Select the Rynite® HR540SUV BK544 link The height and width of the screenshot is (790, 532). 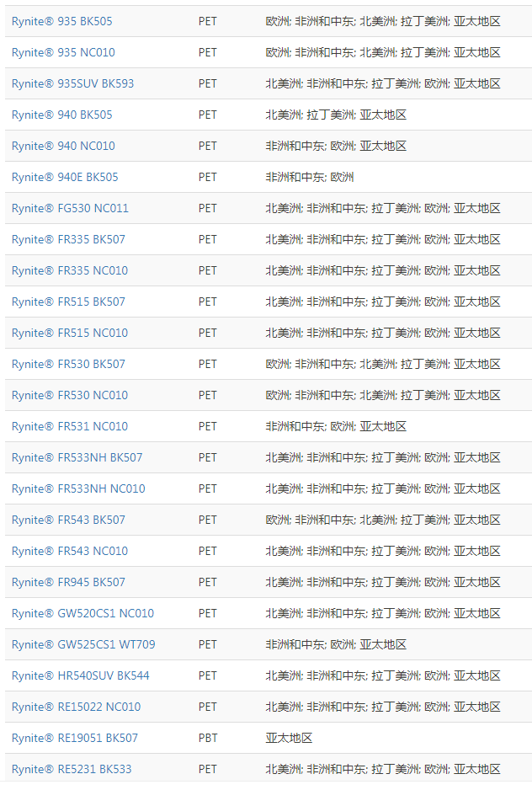pyautogui.click(x=81, y=675)
